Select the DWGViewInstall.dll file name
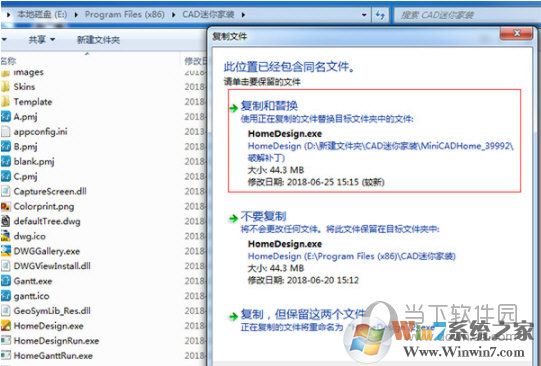Viewport: 541px width, 366px height. coord(52,266)
